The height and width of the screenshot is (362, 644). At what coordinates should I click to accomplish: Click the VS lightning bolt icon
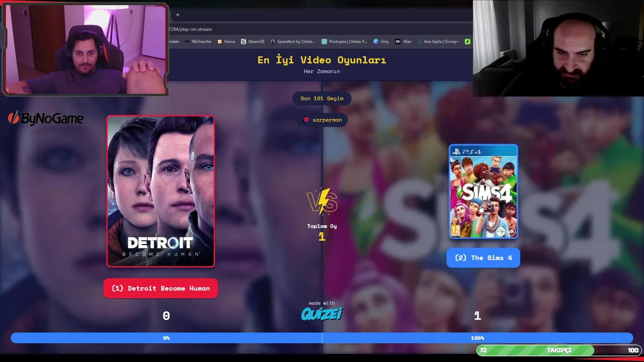[x=322, y=202]
